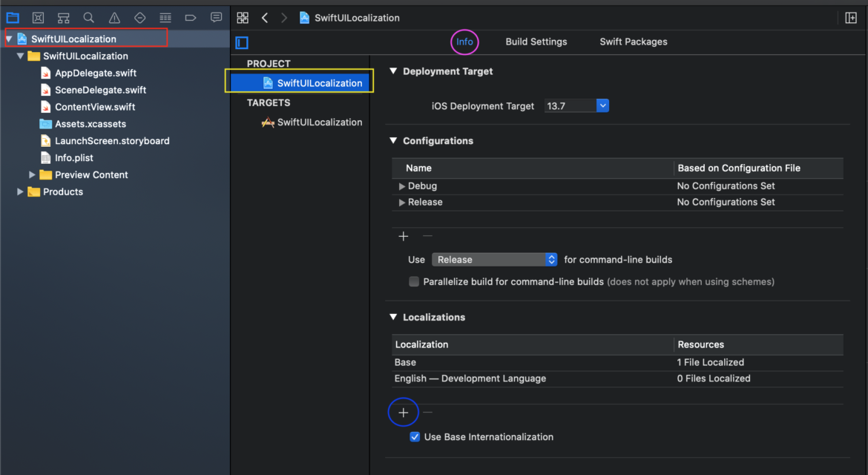The height and width of the screenshot is (475, 868).
Task: Switch to the Build Settings tab
Action: point(536,42)
